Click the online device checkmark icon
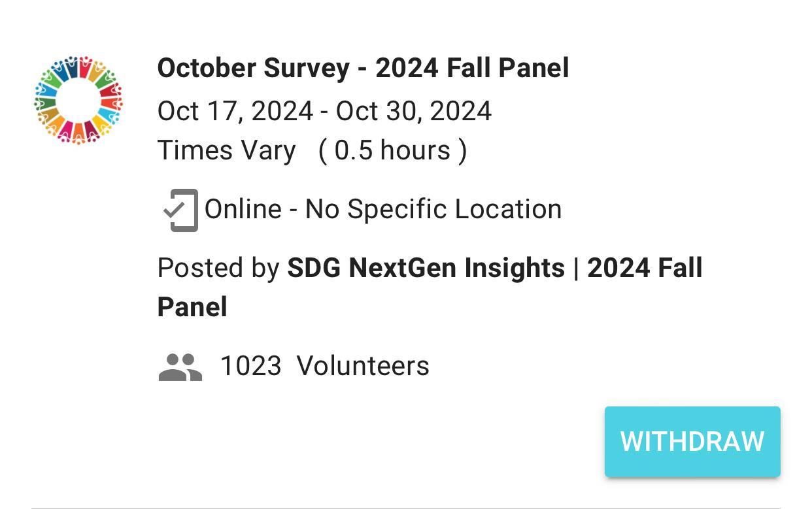 (x=180, y=210)
